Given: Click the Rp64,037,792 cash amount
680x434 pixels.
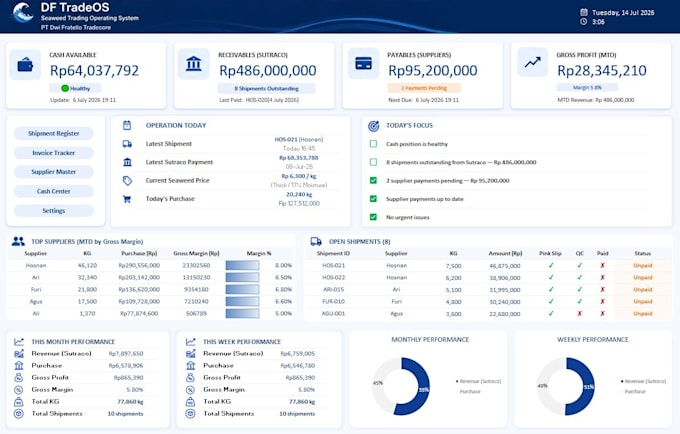Looking at the screenshot, I should tap(95, 71).
